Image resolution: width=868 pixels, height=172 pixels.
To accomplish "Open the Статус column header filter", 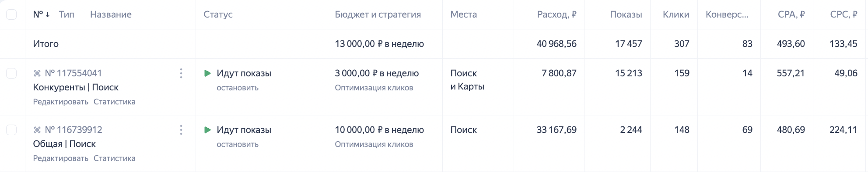I will [x=218, y=14].
